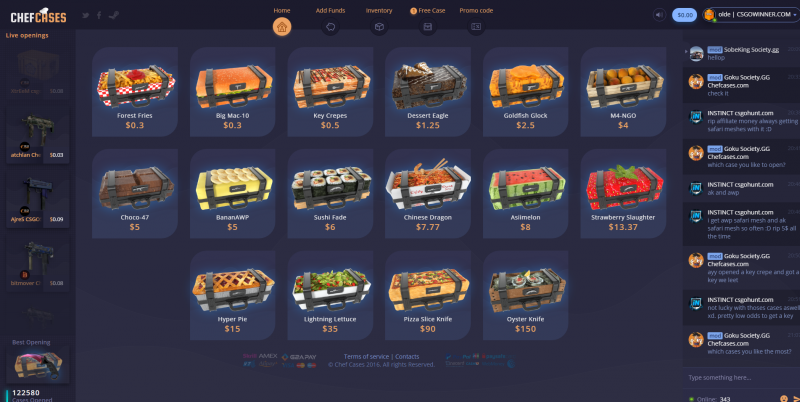Open the Twitter social icon
This screenshot has width=800, height=402.
pyautogui.click(x=86, y=15)
